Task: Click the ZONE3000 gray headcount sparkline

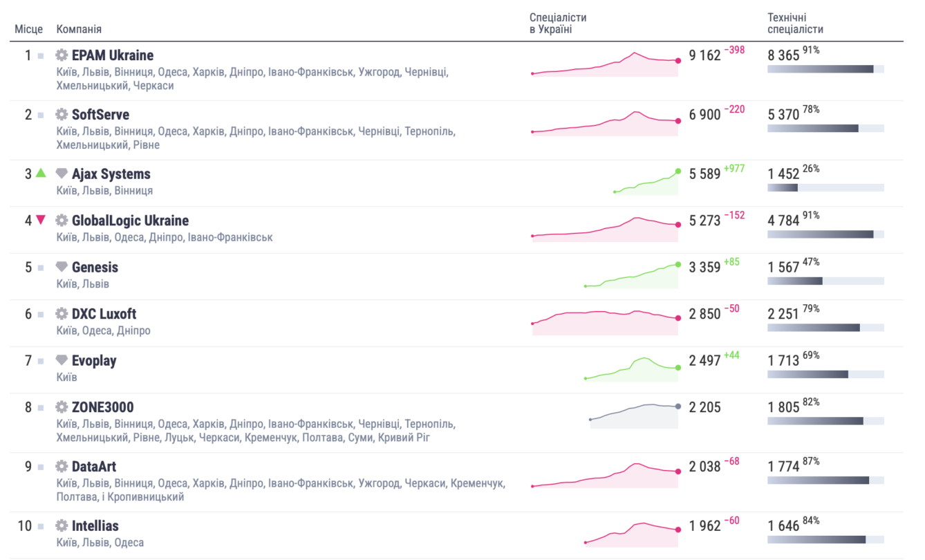Action: (x=634, y=416)
